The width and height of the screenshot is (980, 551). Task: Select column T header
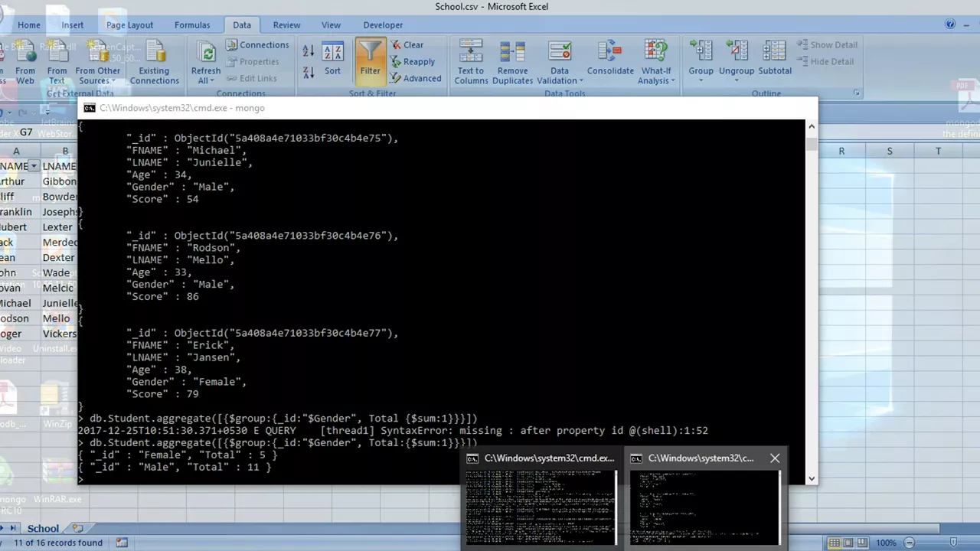pyautogui.click(x=938, y=152)
